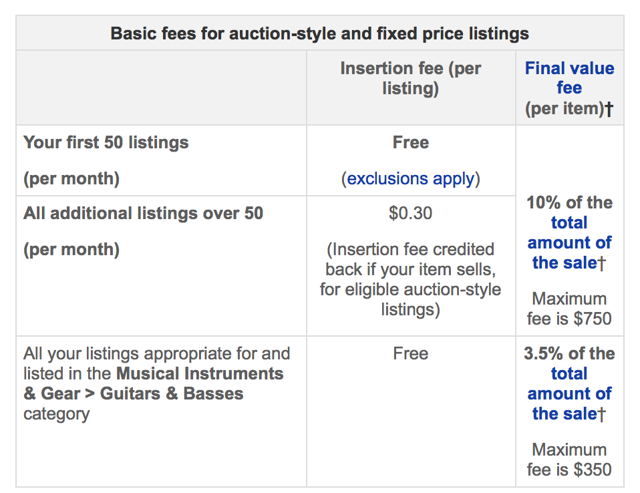640x493 pixels.
Task: Click (per month) under All additional listings
Action: pyautogui.click(x=71, y=249)
